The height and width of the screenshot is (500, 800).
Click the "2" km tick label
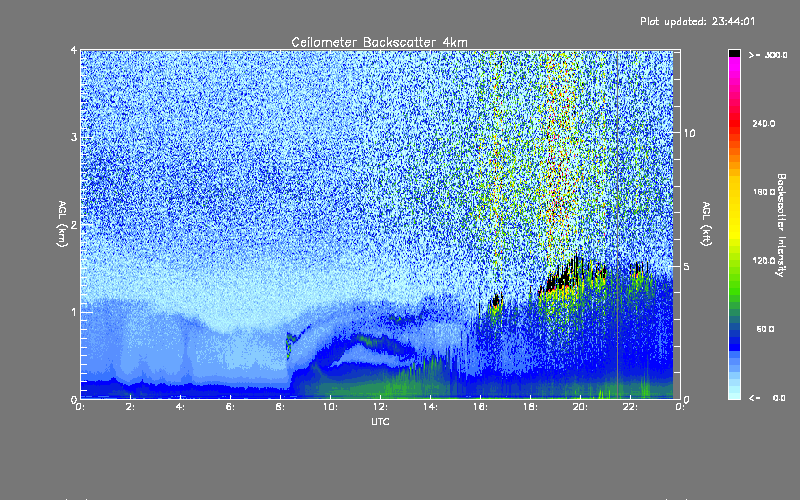74,224
